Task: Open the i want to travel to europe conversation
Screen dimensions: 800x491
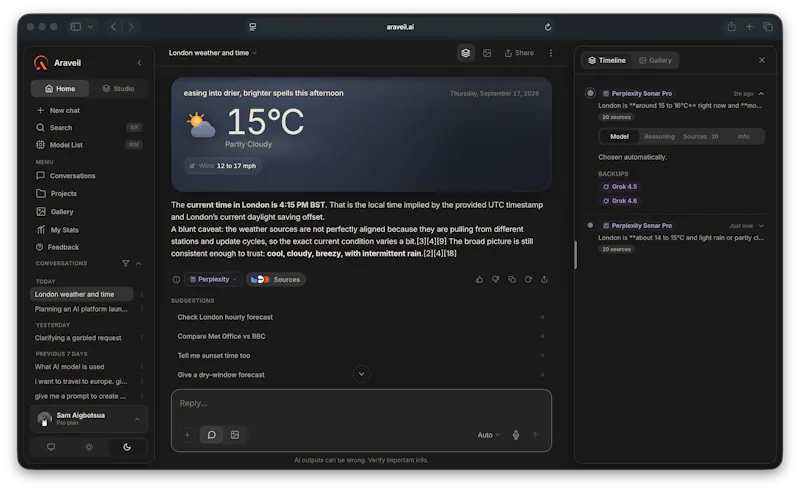Action: pos(82,381)
